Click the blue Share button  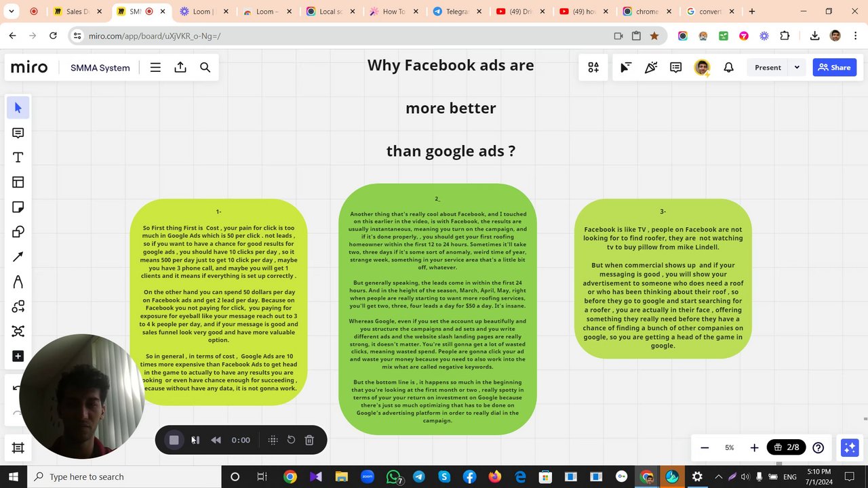834,67
